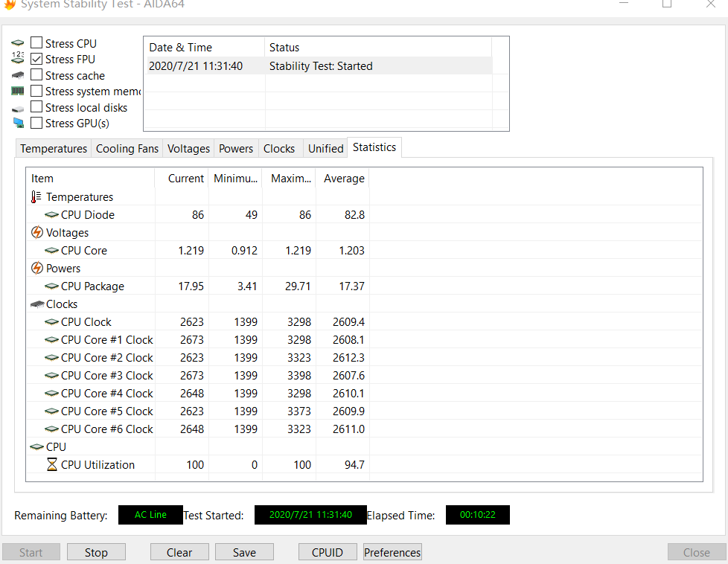Click the chip icon of CPU Diode row

click(x=51, y=215)
